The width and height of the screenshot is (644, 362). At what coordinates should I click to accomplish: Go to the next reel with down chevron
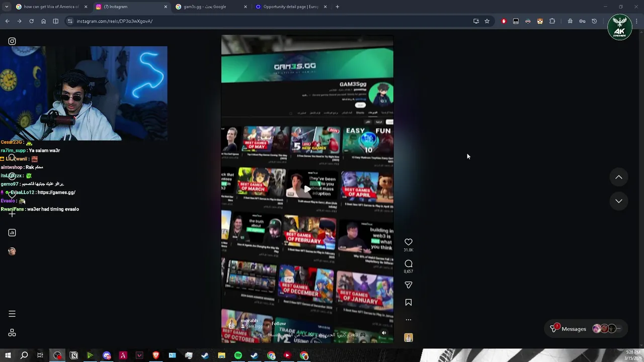(619, 201)
